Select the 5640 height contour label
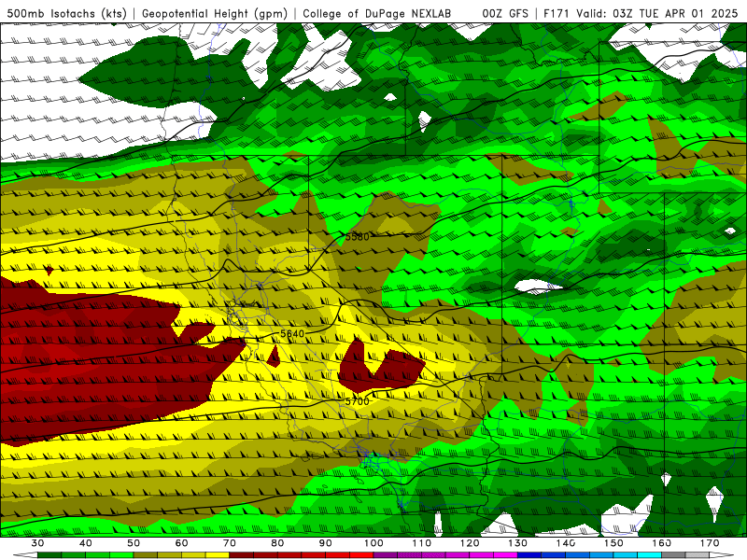Viewport: 747px width, 560px height. point(292,334)
